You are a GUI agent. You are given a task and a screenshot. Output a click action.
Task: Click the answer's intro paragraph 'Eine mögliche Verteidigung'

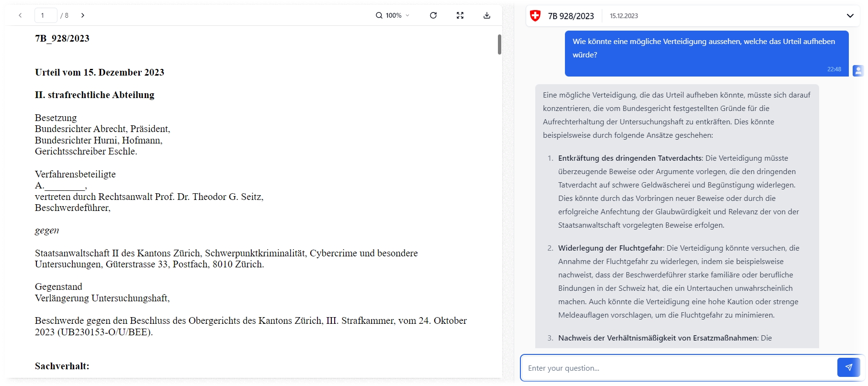676,115
